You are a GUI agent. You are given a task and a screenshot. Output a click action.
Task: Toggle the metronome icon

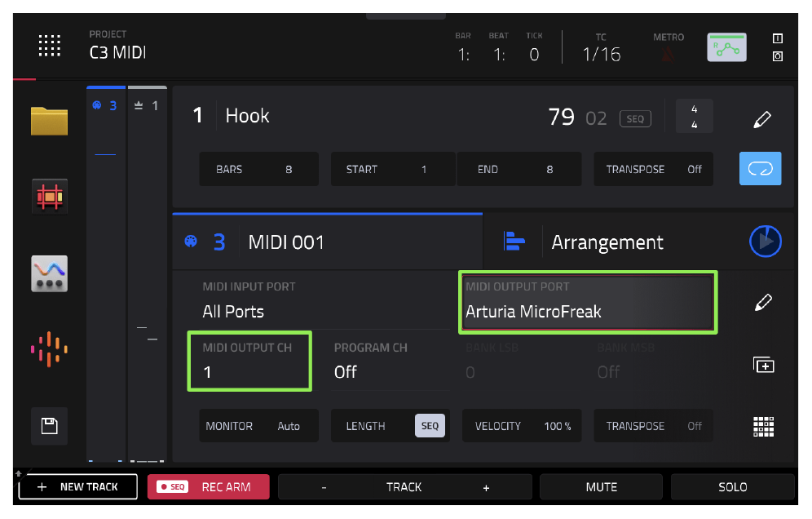pos(668,53)
